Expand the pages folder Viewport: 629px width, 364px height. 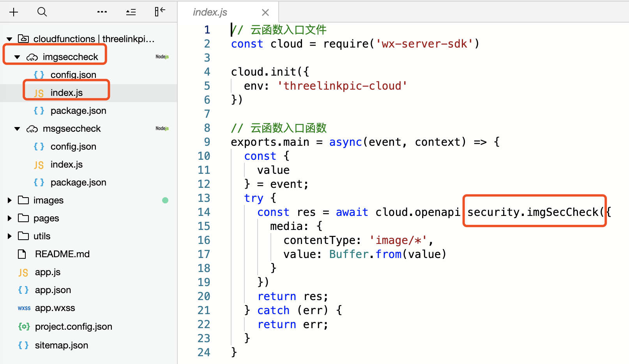pyautogui.click(x=10, y=218)
